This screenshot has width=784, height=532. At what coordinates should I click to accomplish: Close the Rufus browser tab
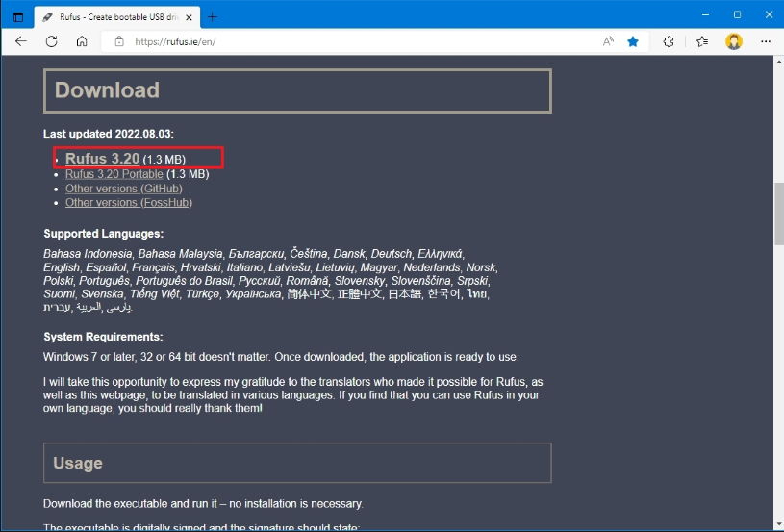click(x=189, y=17)
